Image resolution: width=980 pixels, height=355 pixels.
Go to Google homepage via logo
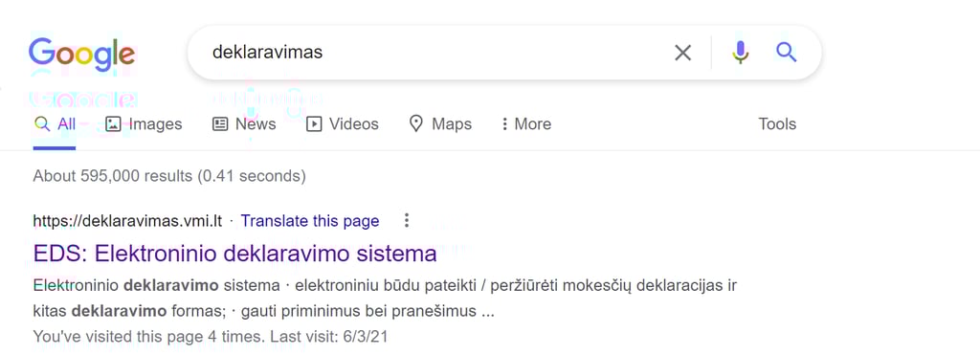(x=82, y=54)
